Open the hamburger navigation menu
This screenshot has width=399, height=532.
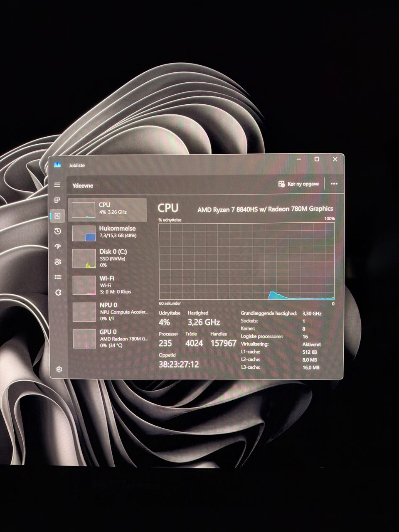pyautogui.click(x=57, y=185)
